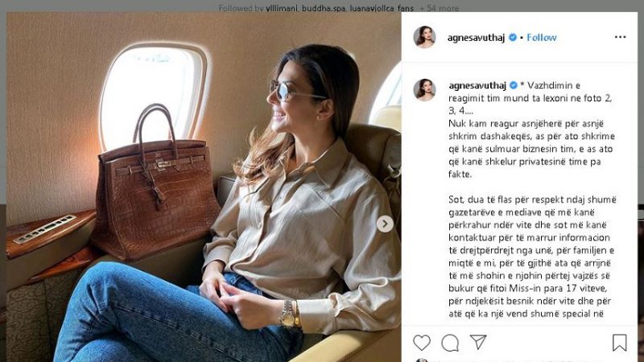This screenshot has width=644, height=362.
Task: Open comments via speech bubble icon
Action: click(x=450, y=343)
